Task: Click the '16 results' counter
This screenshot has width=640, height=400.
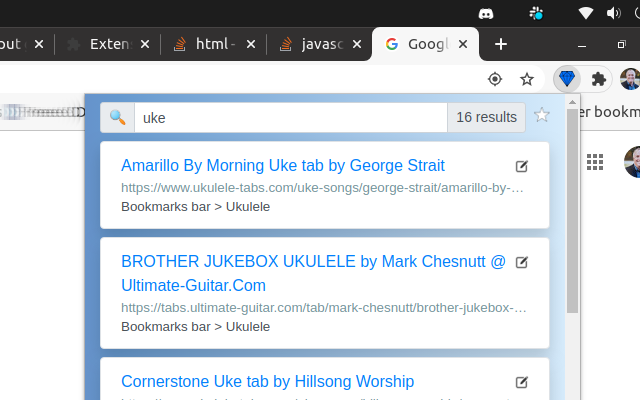Action: click(487, 118)
